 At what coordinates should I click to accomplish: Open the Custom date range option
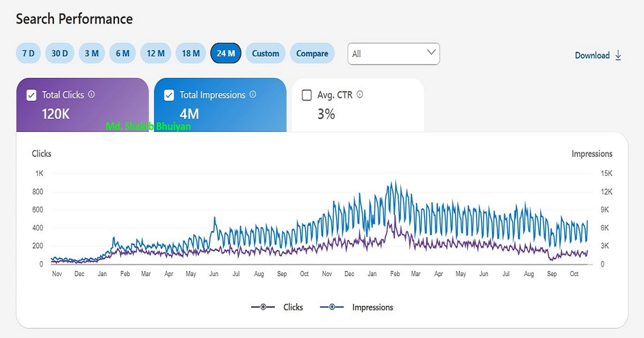click(x=266, y=53)
